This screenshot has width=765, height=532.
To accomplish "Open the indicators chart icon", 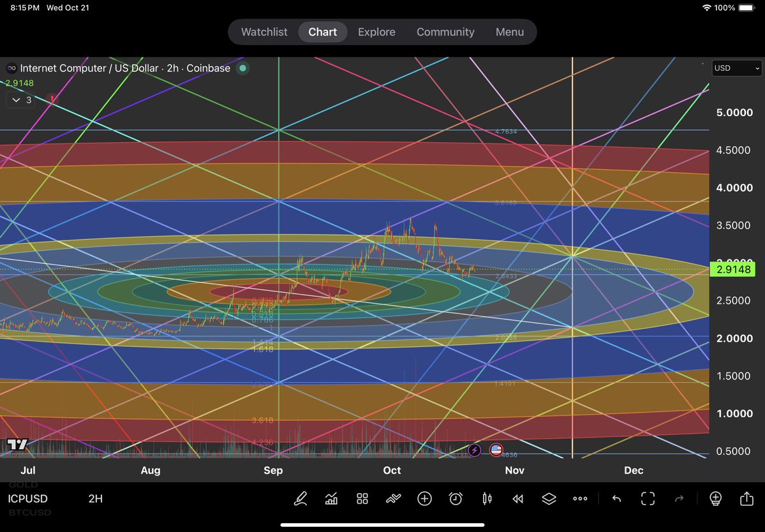I will tap(331, 498).
